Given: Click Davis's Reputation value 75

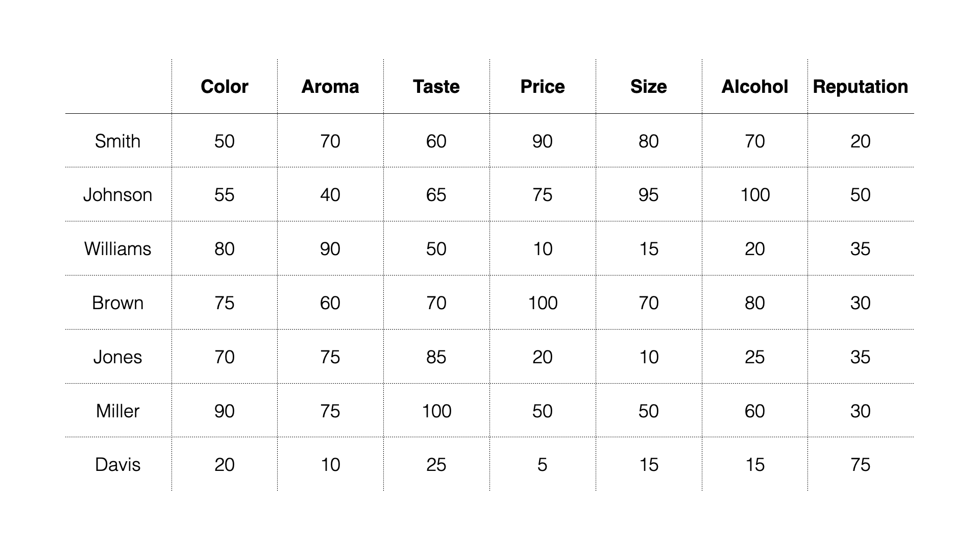Looking at the screenshot, I should [x=861, y=465].
